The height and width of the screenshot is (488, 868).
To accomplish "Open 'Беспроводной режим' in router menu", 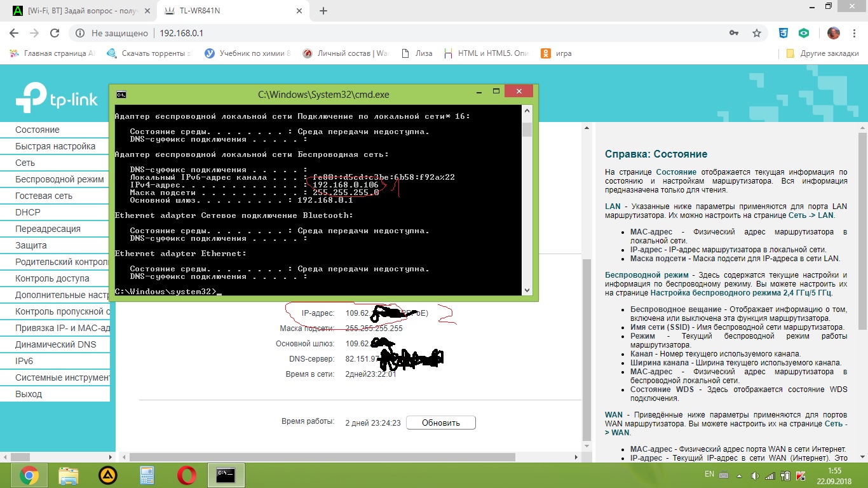I will (59, 179).
